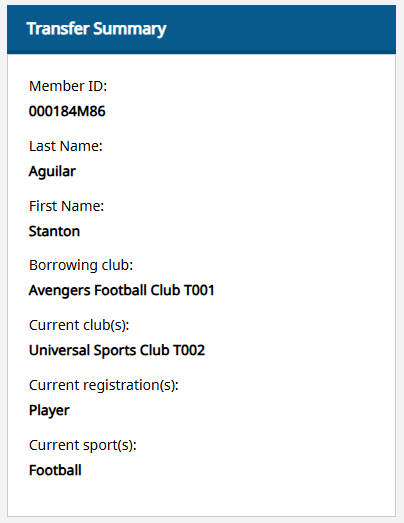Click the Current registration(s) label
Screen dimensions: 404x523
click(104, 385)
